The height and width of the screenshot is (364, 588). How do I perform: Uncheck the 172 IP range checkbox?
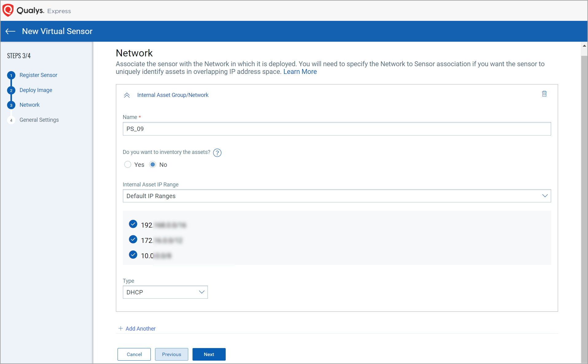click(x=133, y=239)
